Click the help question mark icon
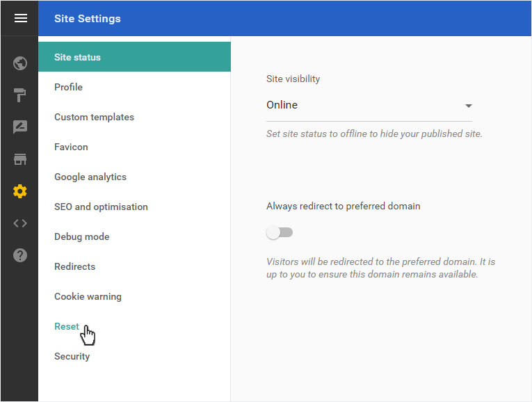 [20, 255]
